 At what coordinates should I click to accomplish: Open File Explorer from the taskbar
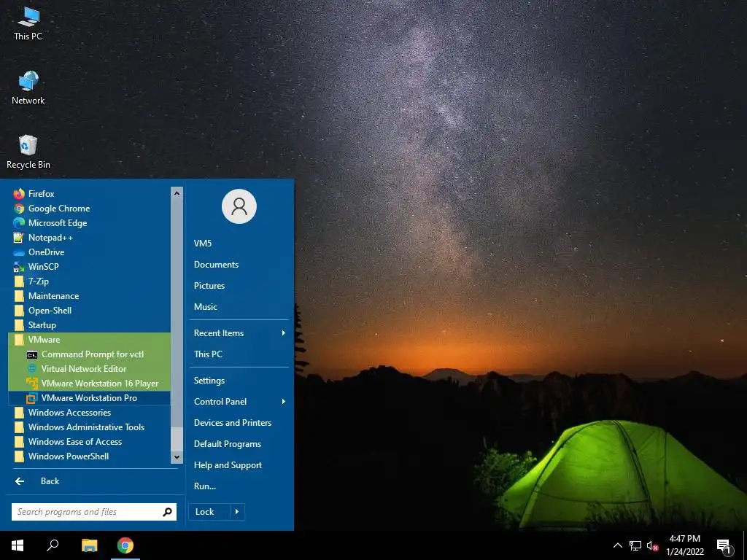[89, 545]
